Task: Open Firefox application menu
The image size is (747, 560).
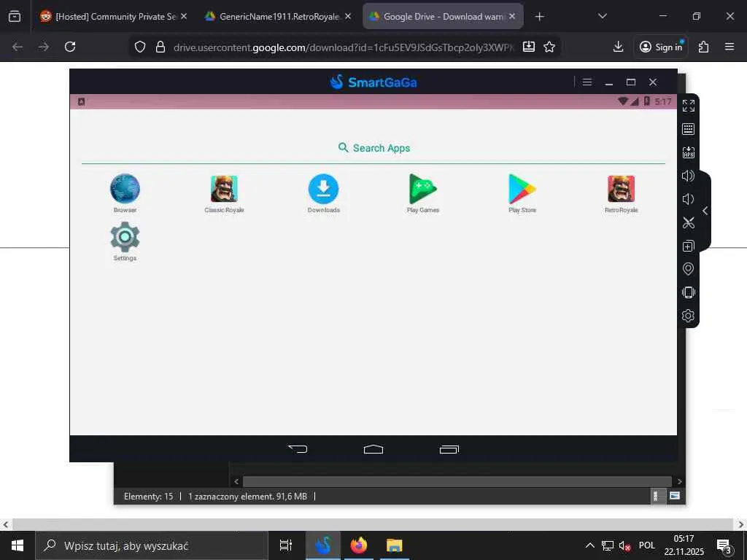Action: coord(729,47)
